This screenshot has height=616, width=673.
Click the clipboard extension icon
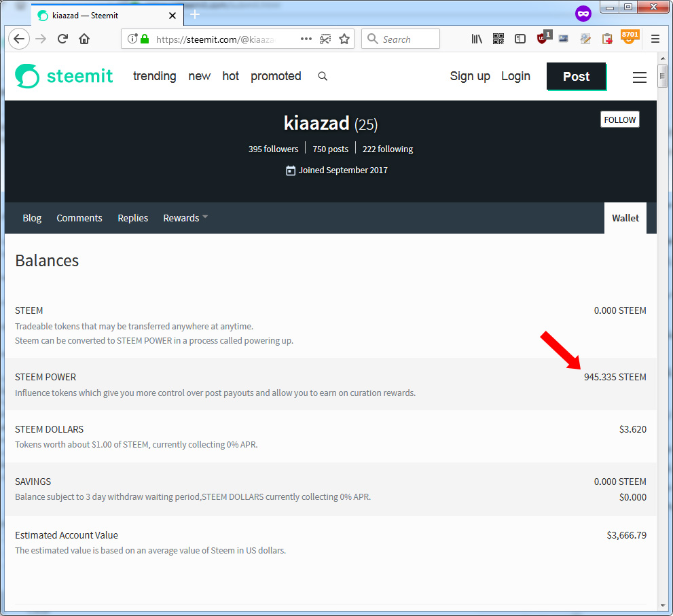[x=607, y=39]
